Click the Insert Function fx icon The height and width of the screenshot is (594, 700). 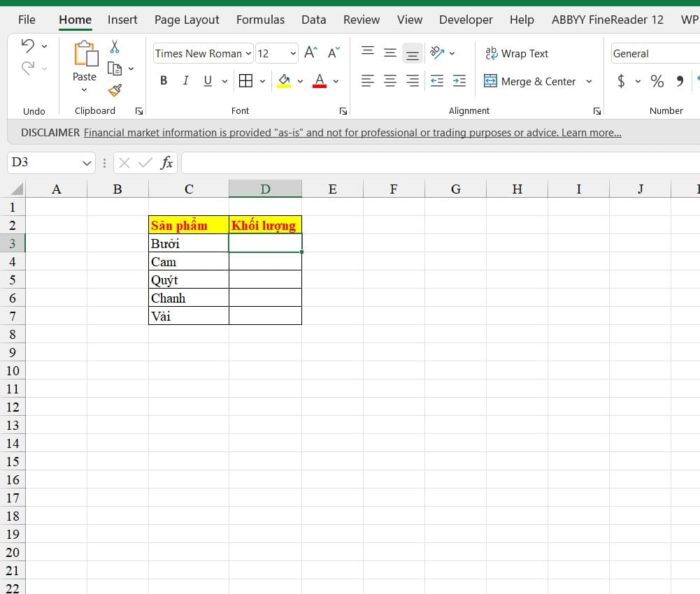coord(166,163)
